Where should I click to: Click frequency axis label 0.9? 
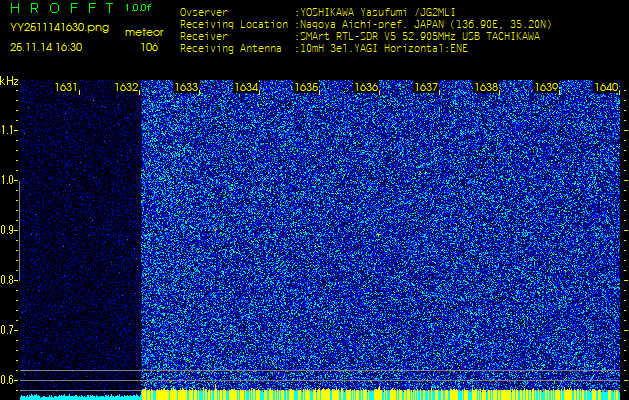point(8,230)
